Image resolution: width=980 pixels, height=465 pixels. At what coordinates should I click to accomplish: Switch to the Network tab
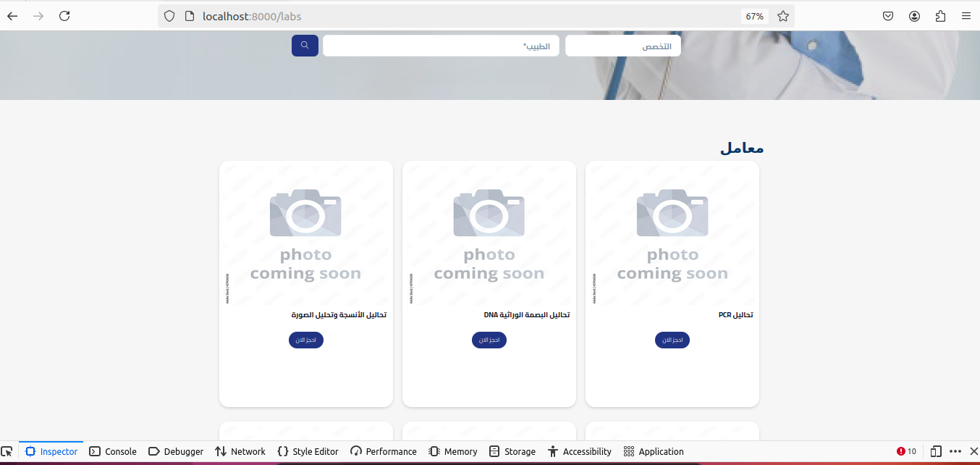click(240, 451)
